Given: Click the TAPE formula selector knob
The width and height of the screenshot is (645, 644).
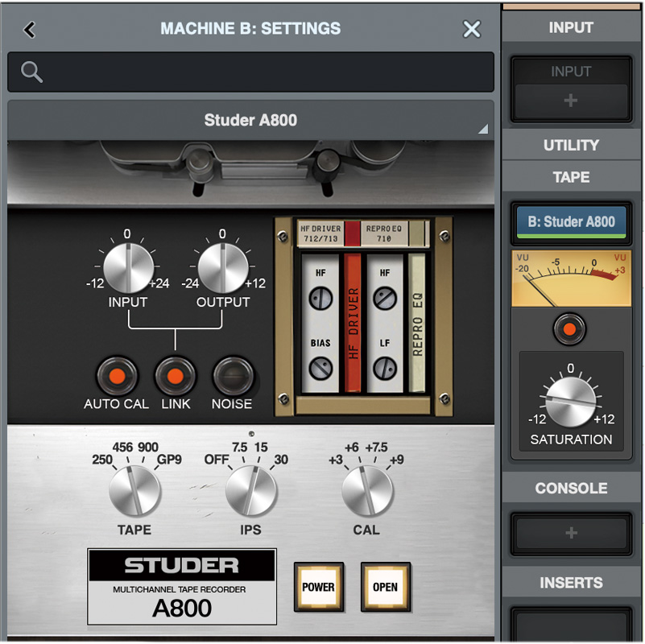Looking at the screenshot, I should (134, 491).
